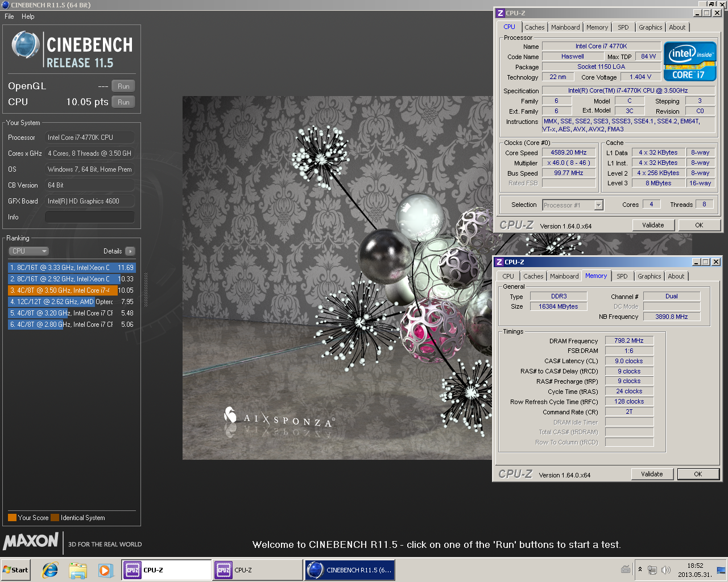Select highlighted ranking row 4C/8T @ 3.50 GHz
The width and height of the screenshot is (728, 582).
(x=72, y=290)
